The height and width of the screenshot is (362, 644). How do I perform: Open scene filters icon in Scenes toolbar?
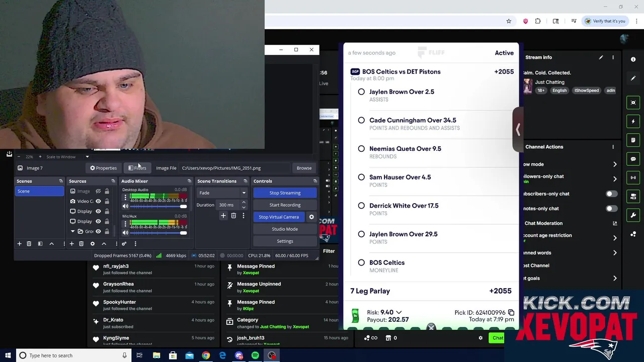pos(40,244)
